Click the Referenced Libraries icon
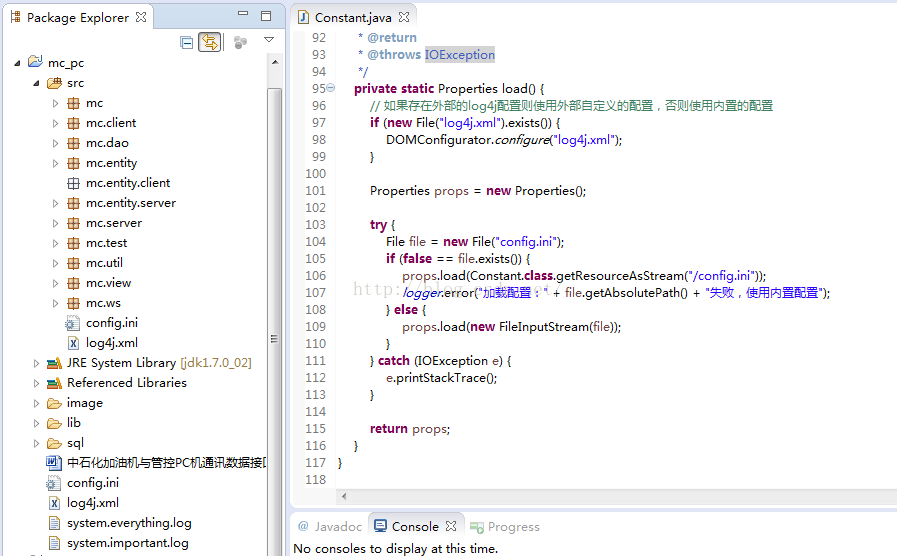 (x=54, y=383)
